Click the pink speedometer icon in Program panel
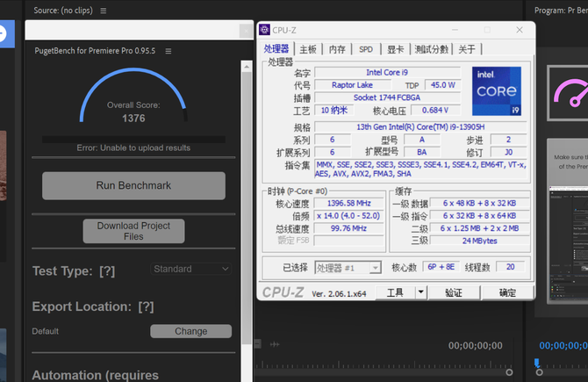Screen dimensions: 588x382 pos(571,93)
